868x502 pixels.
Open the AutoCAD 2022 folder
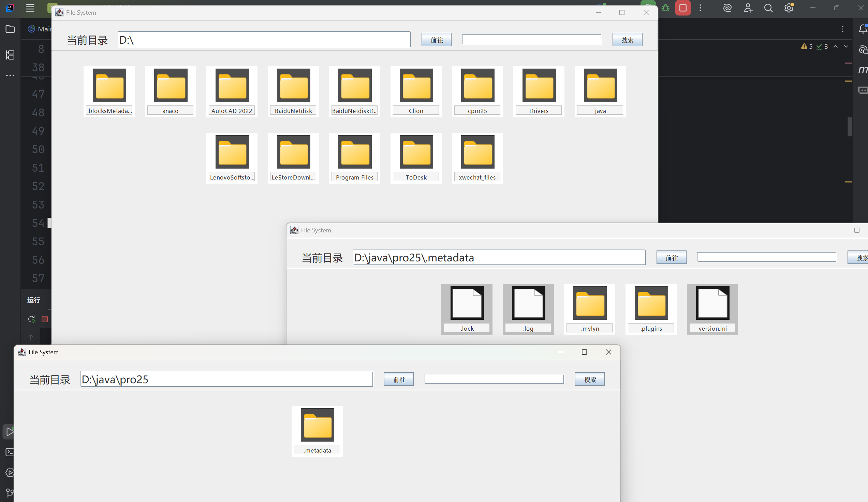(232, 85)
